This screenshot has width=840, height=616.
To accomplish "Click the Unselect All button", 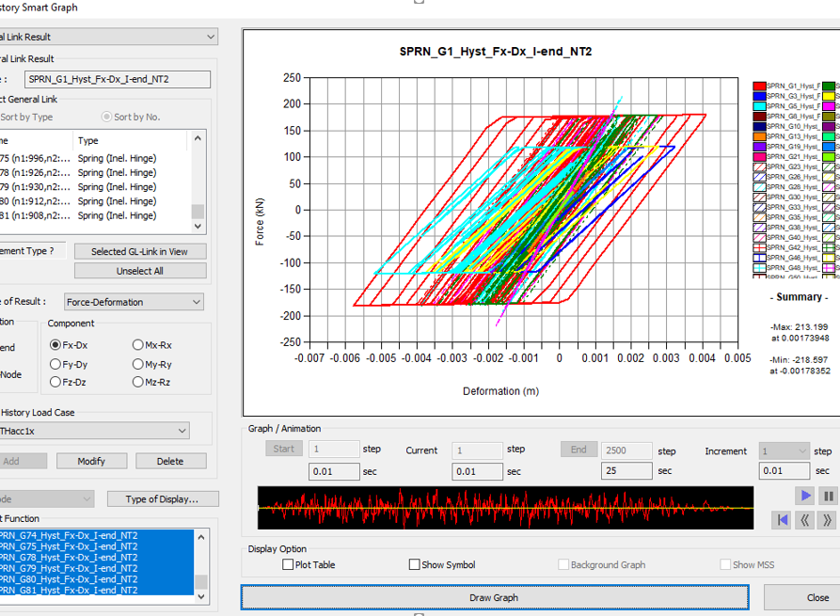I will point(140,271).
